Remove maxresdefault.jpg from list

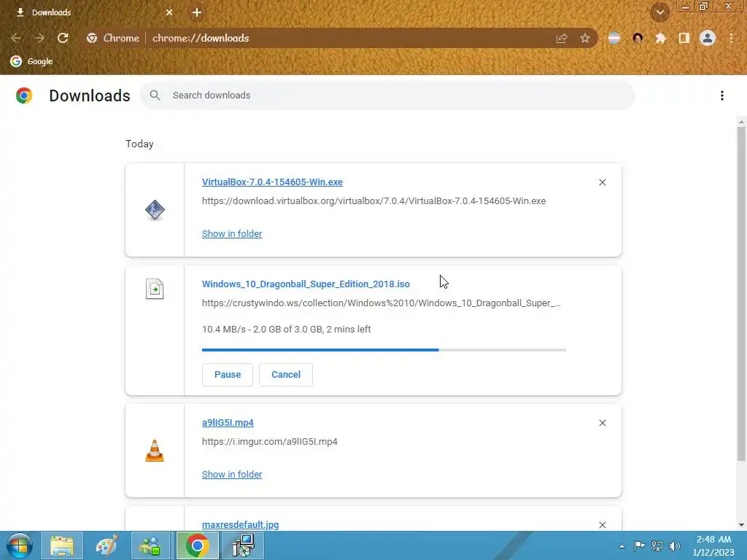point(602,525)
